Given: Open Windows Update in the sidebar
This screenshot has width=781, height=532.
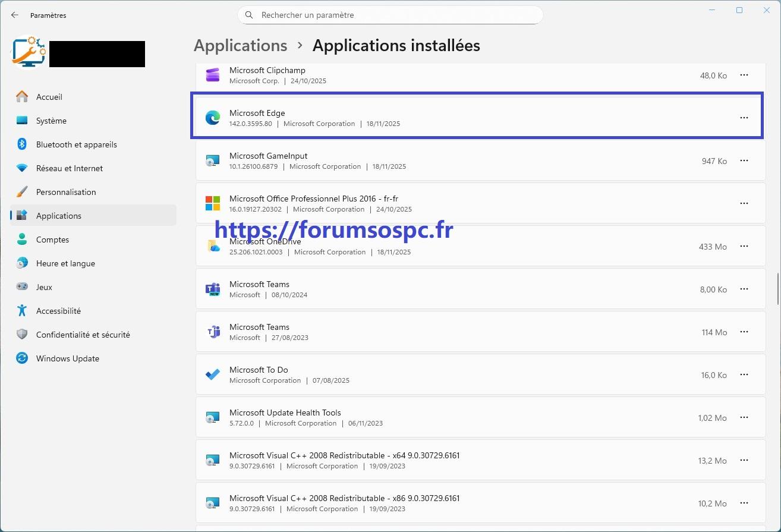Looking at the screenshot, I should point(67,358).
